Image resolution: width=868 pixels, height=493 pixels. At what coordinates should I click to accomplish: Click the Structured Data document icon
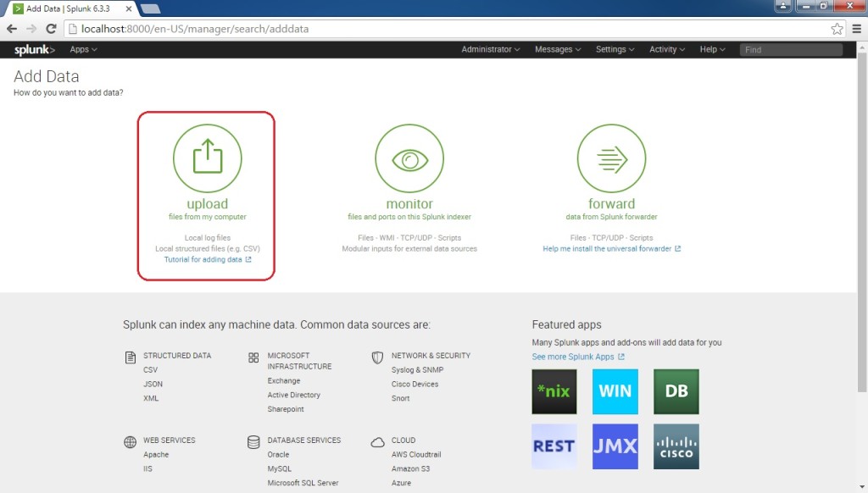coord(129,357)
